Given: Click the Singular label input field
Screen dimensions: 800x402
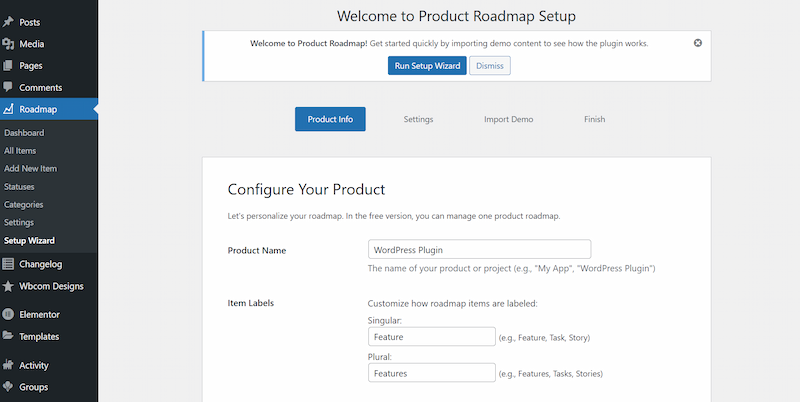Looking at the screenshot, I should click(x=431, y=338).
